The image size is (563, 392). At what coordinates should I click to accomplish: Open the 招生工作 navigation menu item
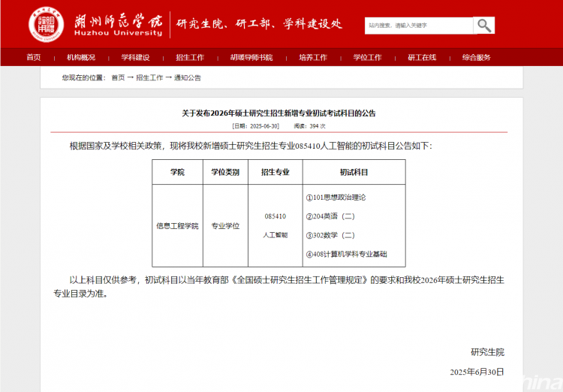190,58
